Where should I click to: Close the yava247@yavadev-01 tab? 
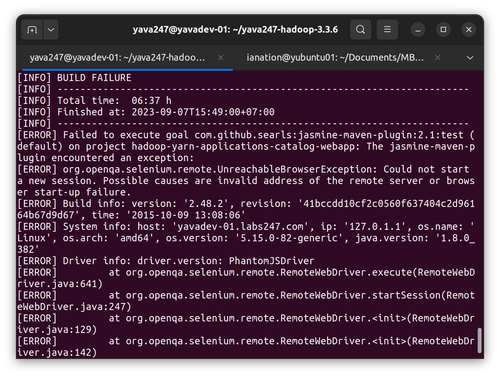tap(220, 58)
